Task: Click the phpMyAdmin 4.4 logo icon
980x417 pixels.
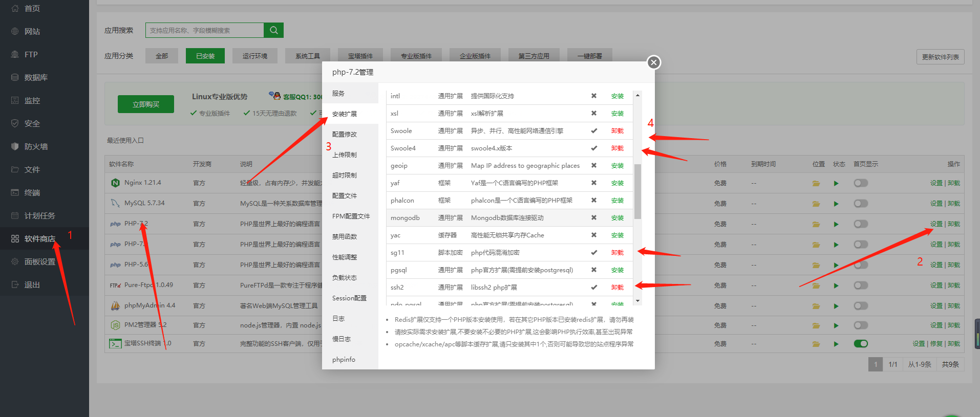Action: point(115,305)
